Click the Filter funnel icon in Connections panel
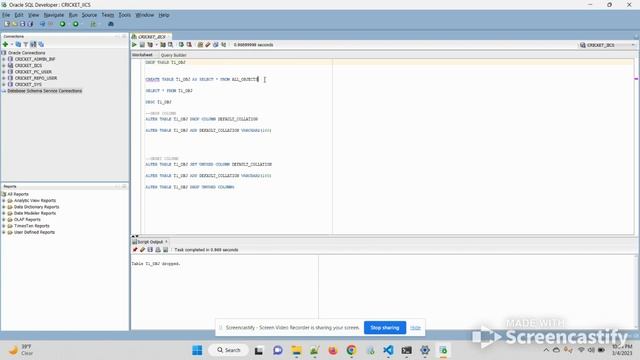This screenshot has height=360, width=640. (x=26, y=44)
